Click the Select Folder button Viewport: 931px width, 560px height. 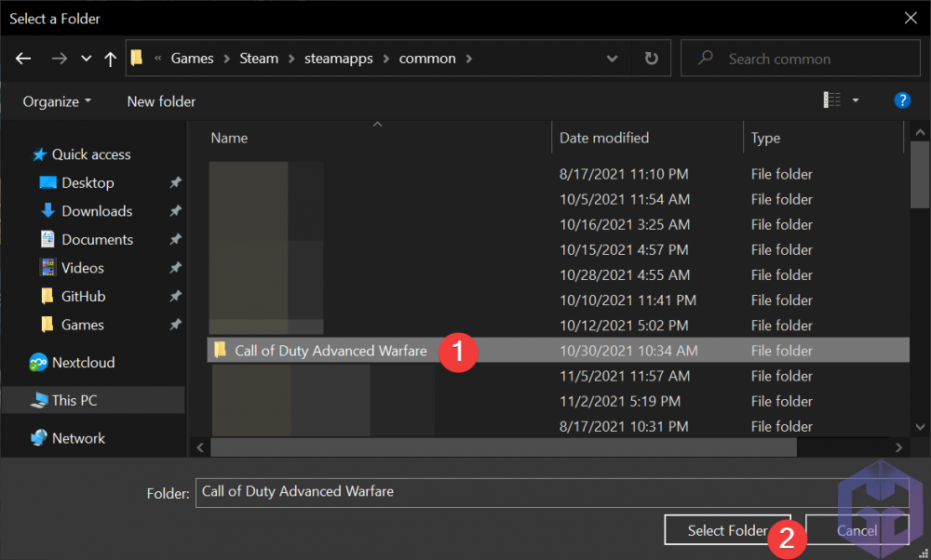(726, 530)
